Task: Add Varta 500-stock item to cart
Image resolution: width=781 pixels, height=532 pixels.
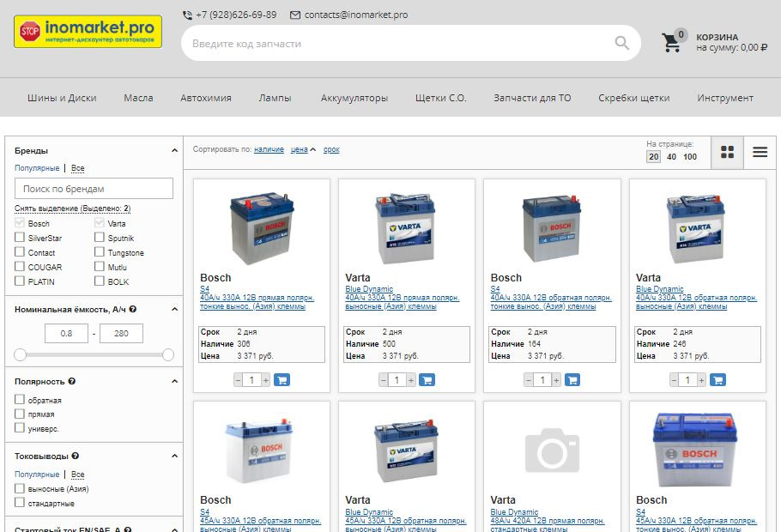Action: [427, 380]
